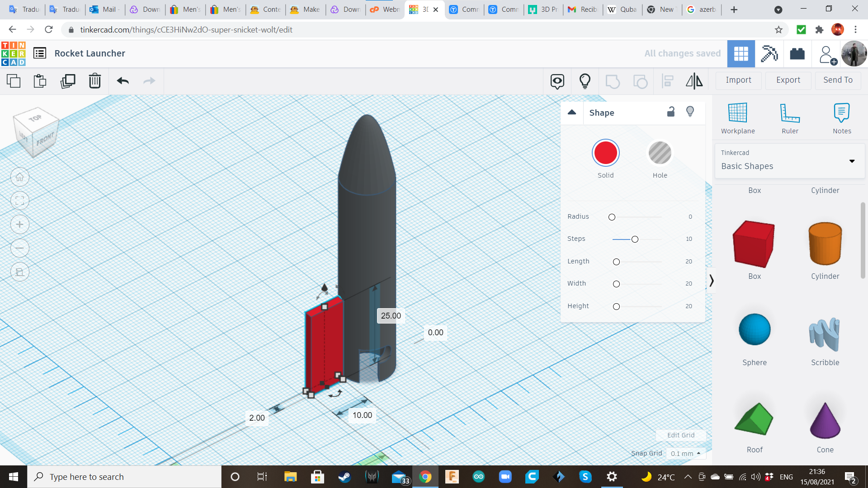Screen dimensions: 868x488
Task: Click the Duplicate and repeat icon
Action: point(68,81)
